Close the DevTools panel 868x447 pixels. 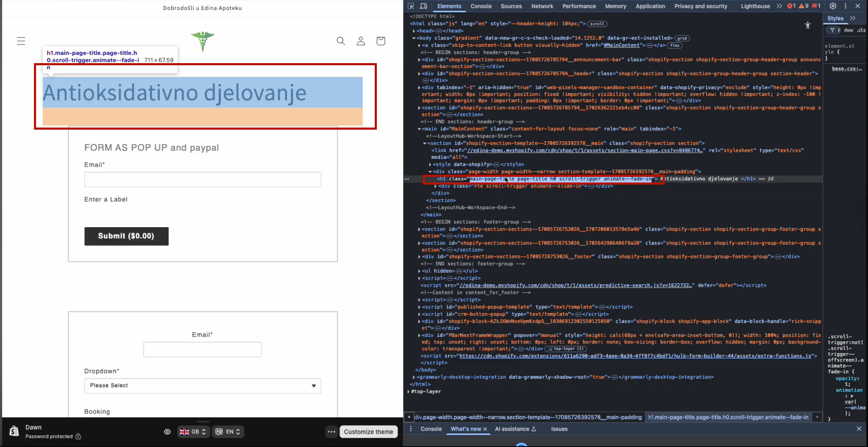858,6
